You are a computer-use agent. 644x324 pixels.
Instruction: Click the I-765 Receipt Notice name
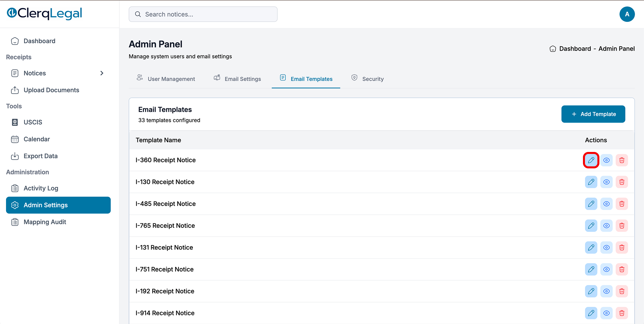[165, 225]
